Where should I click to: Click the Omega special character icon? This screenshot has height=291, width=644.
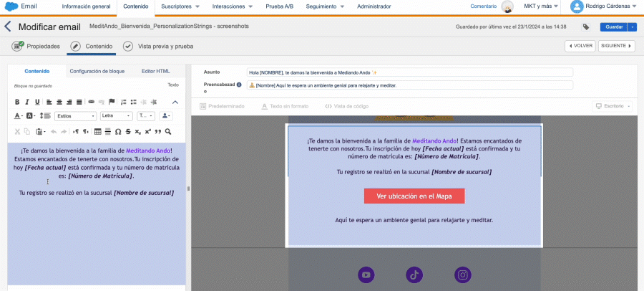pos(118,132)
